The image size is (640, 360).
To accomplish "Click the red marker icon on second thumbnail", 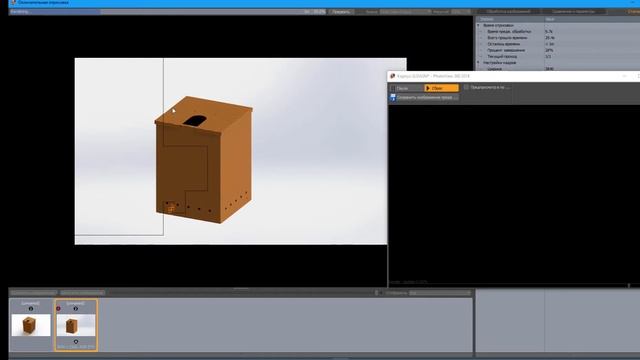I will pyautogui.click(x=58, y=309).
